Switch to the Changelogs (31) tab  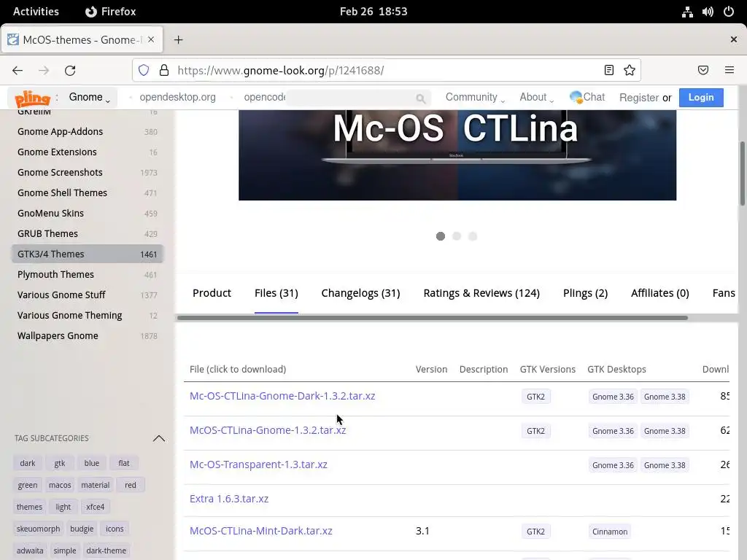(x=360, y=293)
